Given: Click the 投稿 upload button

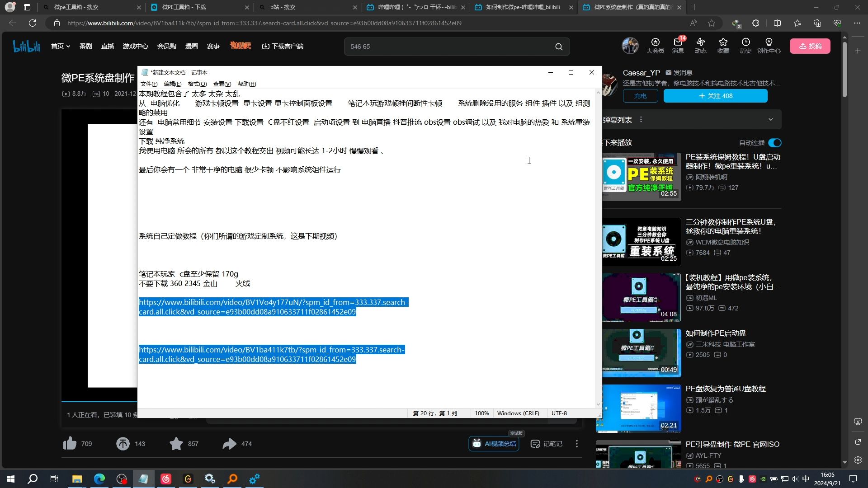Looking at the screenshot, I should tap(810, 46).
